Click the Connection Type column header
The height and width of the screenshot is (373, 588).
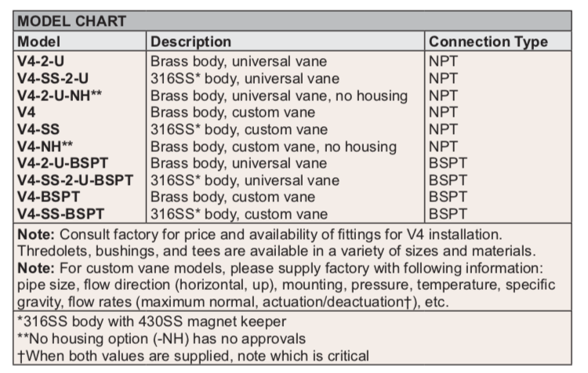coord(488,42)
